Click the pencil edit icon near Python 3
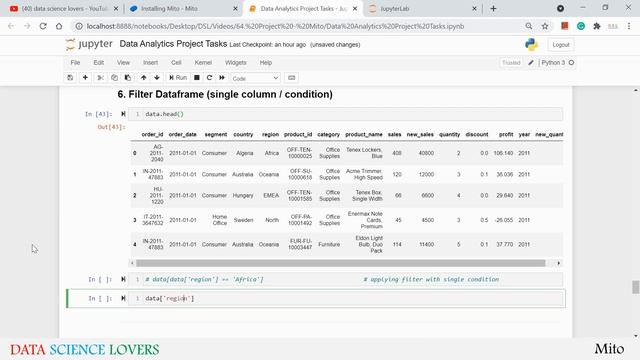 point(531,62)
